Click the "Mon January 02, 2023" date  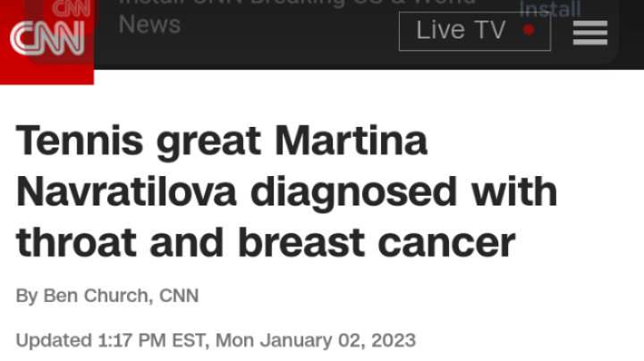pos(317,340)
